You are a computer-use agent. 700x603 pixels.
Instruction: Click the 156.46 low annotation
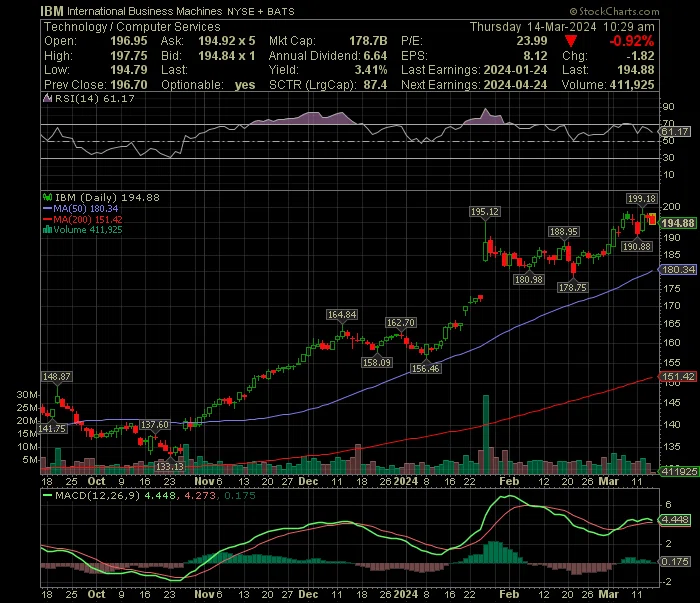click(425, 369)
